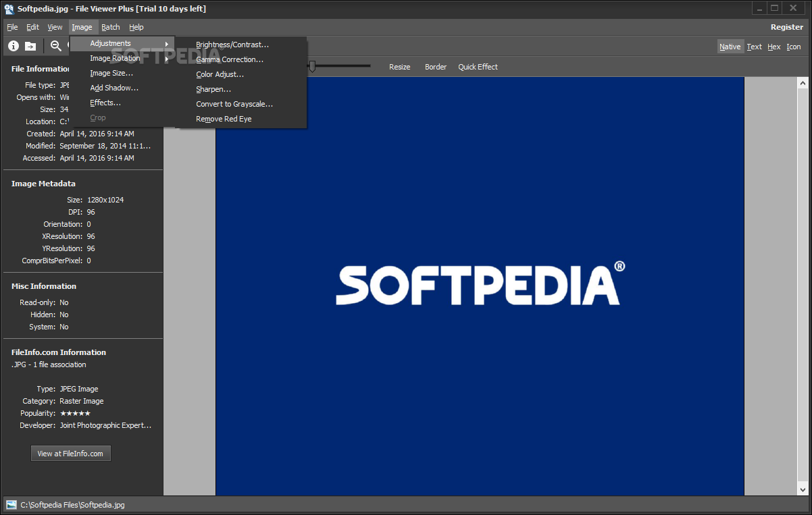Click the zoom slider handle

312,66
